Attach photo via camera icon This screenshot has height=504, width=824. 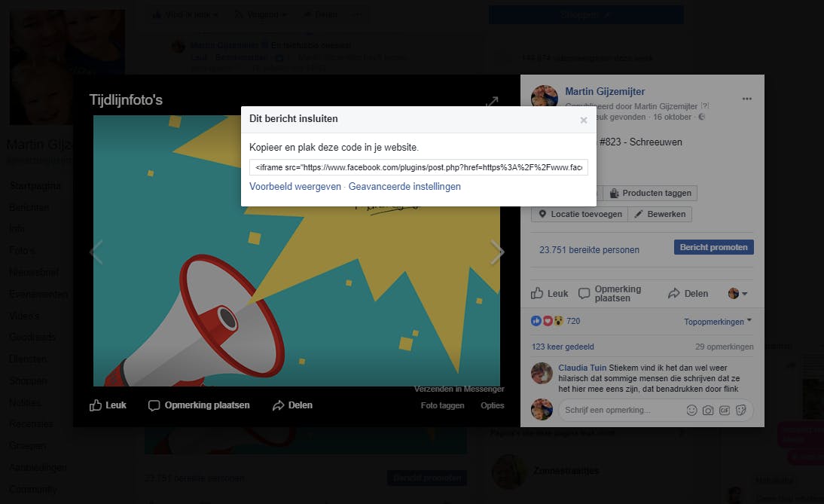[x=708, y=410]
